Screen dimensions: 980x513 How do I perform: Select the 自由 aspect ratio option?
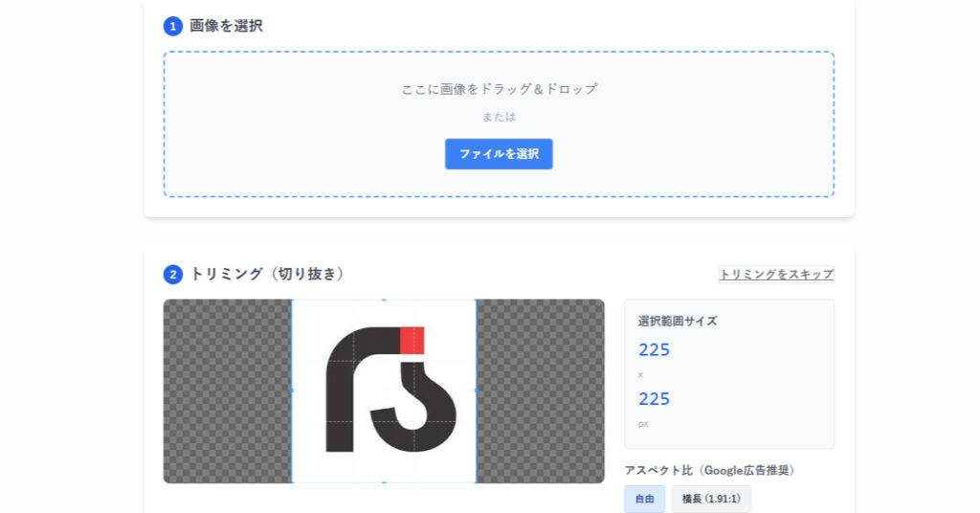644,499
